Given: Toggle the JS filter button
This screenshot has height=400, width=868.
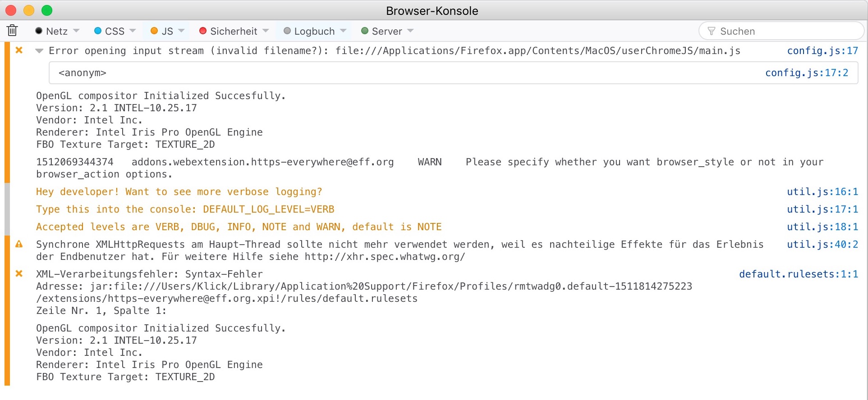Looking at the screenshot, I should (162, 31).
